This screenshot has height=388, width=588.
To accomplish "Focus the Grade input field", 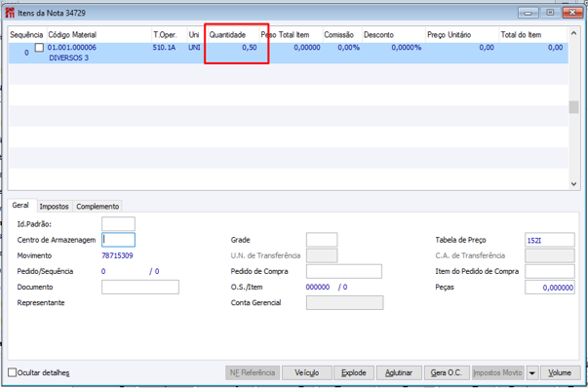I will tap(322, 240).
